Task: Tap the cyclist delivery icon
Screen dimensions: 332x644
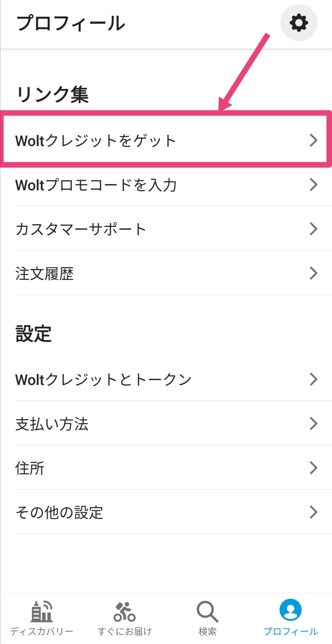Action: click(124, 611)
